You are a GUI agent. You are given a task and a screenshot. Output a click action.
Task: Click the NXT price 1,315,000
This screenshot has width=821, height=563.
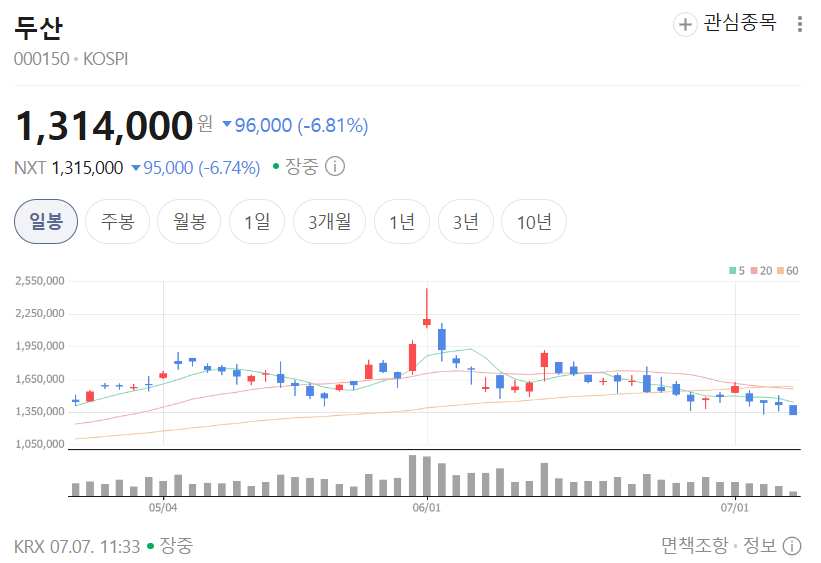pos(87,168)
